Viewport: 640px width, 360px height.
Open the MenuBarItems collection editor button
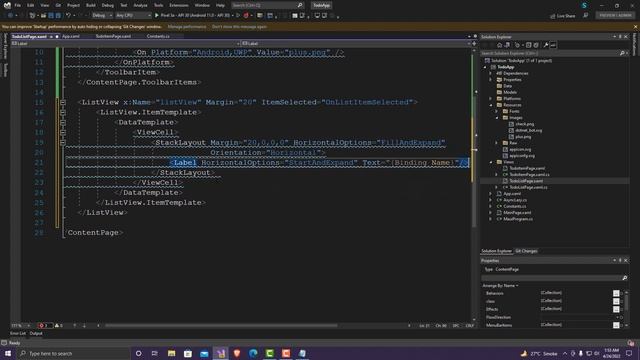pyautogui.click(x=616, y=325)
